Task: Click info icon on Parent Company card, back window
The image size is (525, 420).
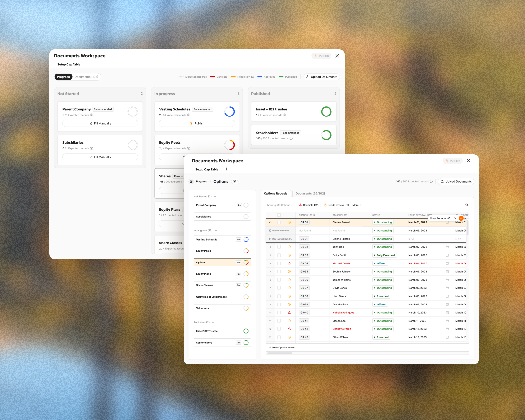Action: point(91,115)
